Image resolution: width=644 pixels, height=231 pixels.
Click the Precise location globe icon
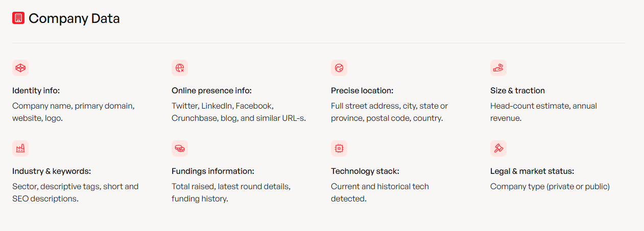339,68
